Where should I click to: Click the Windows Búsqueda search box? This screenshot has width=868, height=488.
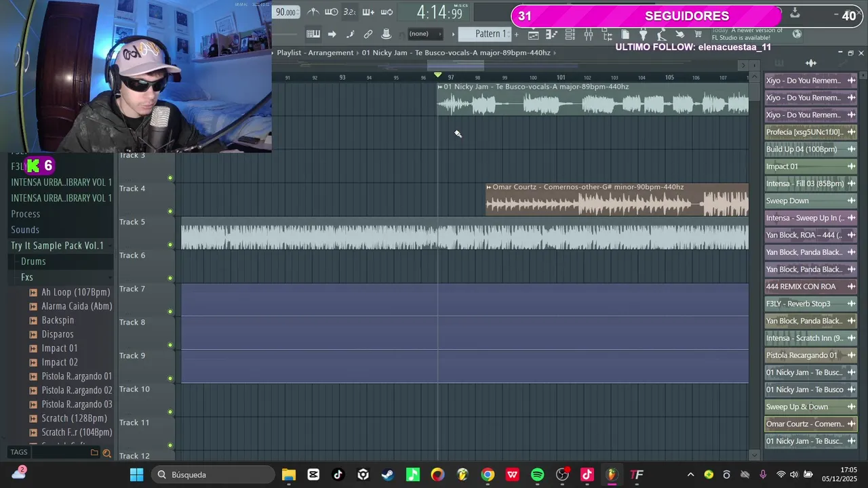tap(214, 474)
